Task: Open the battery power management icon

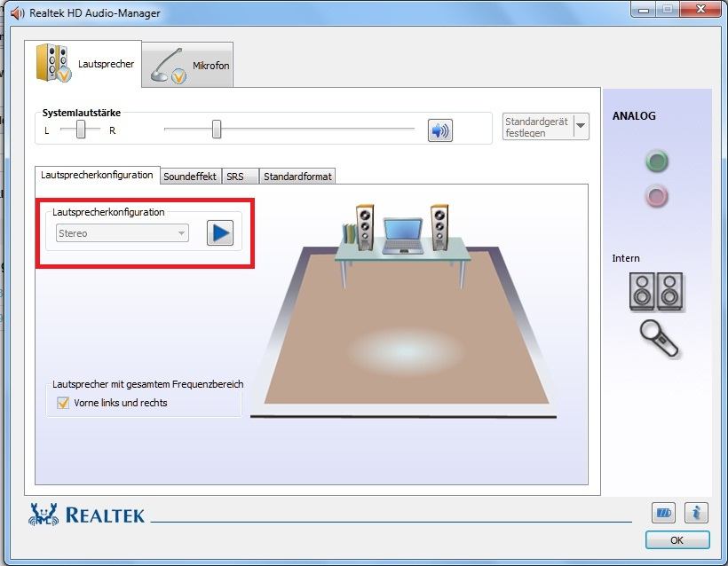Action: coord(663,513)
